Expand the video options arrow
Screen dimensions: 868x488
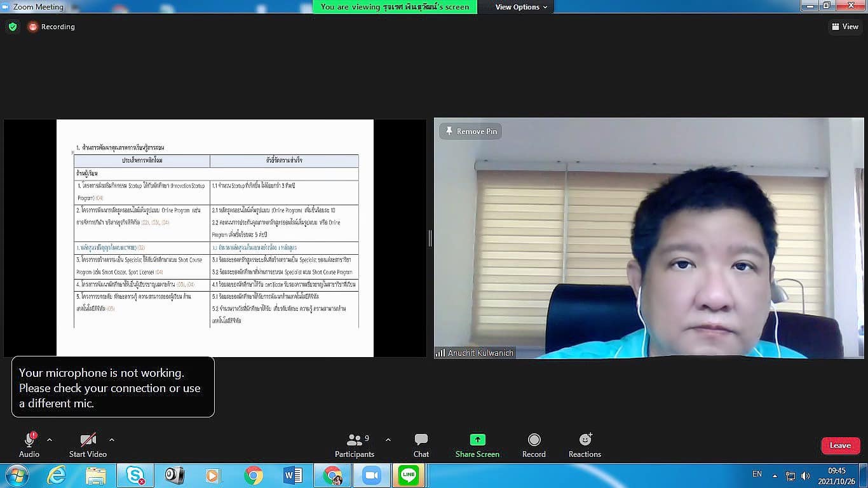pos(112,440)
